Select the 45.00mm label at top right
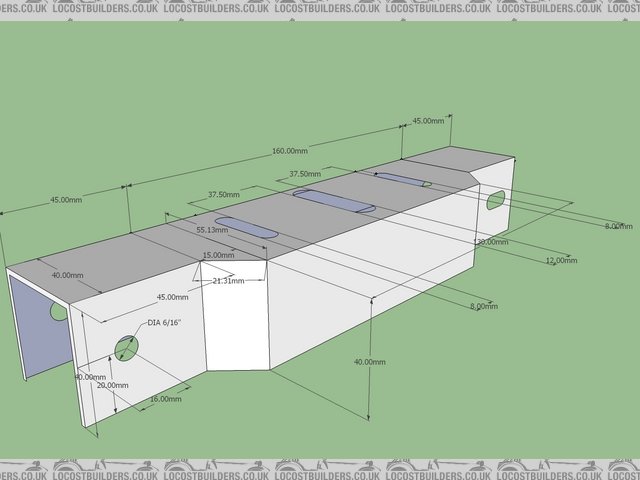The width and height of the screenshot is (640, 480). coord(428,121)
